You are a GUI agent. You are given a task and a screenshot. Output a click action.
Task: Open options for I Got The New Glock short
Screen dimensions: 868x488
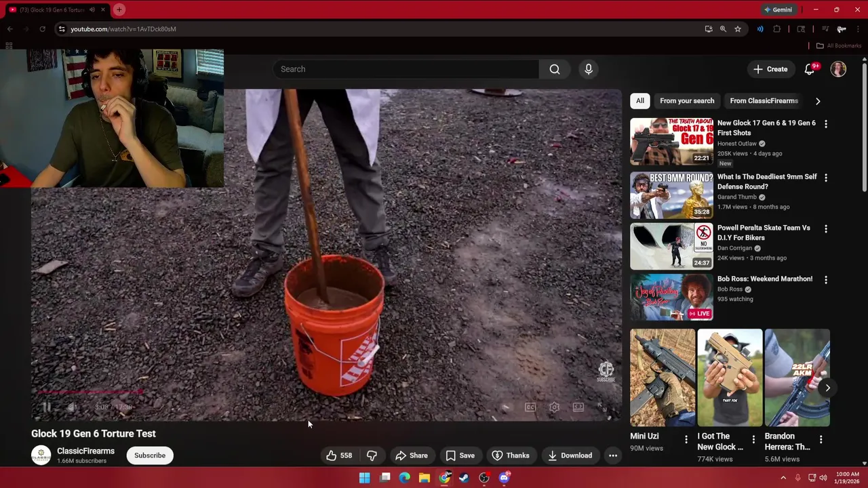(x=753, y=440)
